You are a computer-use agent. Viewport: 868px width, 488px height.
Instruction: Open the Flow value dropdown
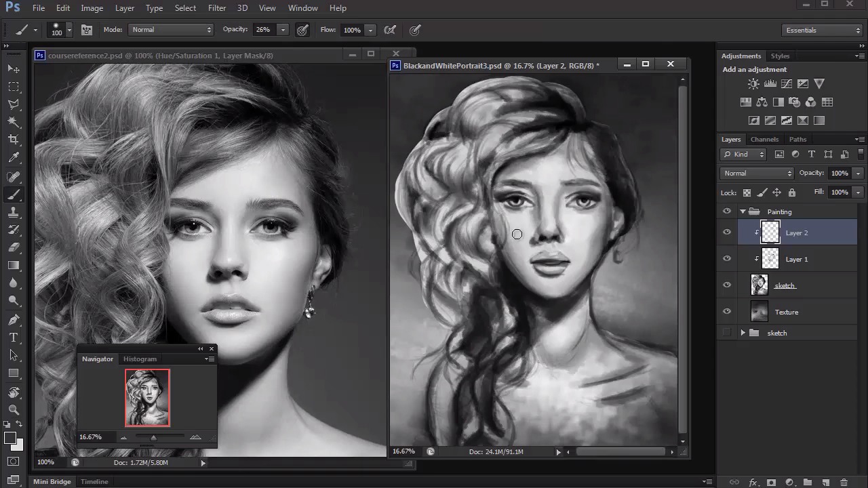click(x=370, y=30)
